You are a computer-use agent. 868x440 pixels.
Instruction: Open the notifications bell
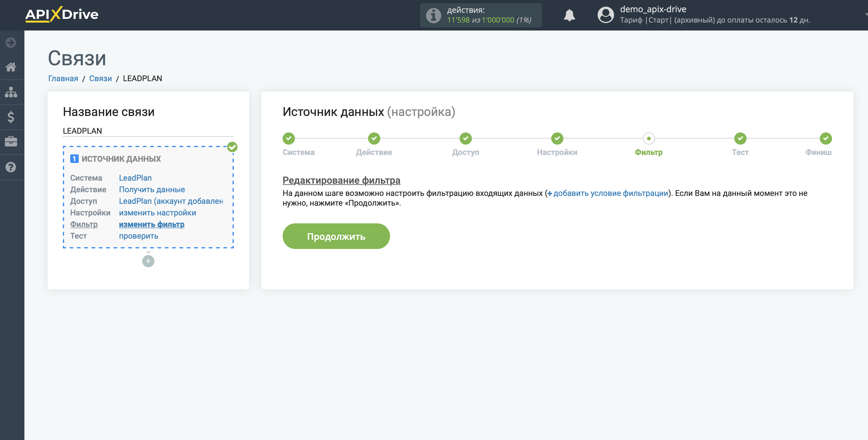coord(569,15)
